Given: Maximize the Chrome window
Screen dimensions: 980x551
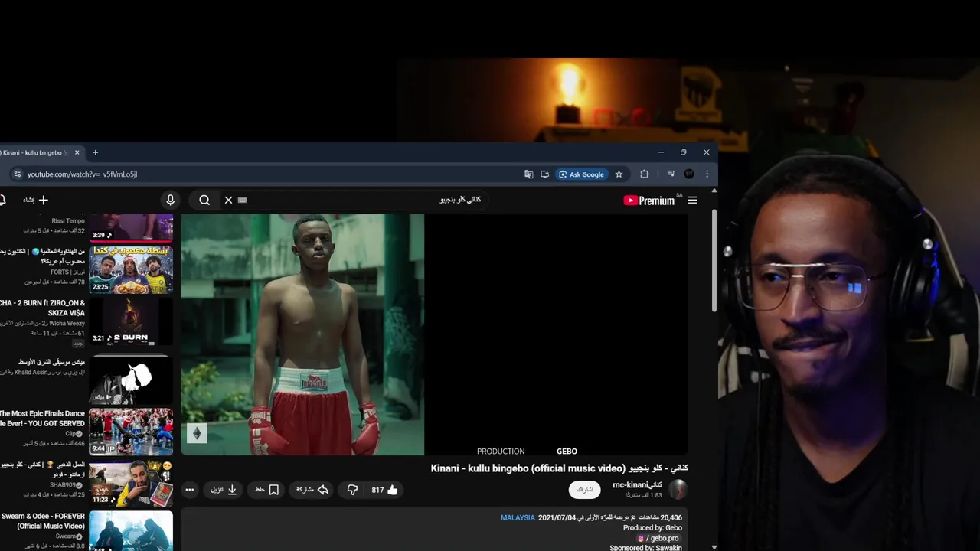Looking at the screenshot, I should point(683,152).
